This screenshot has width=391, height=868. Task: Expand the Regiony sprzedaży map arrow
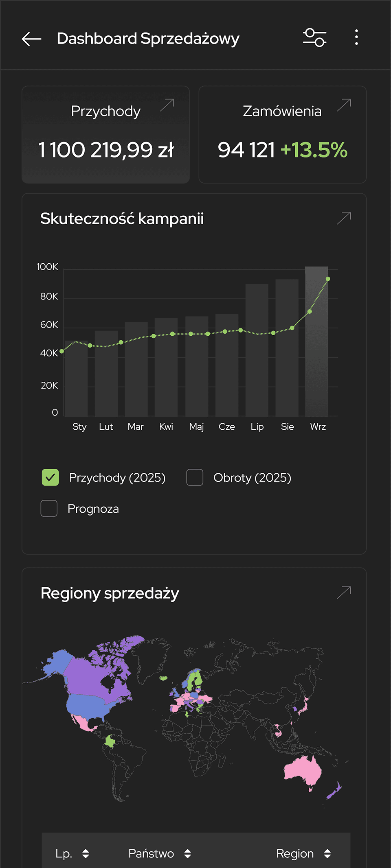click(344, 593)
